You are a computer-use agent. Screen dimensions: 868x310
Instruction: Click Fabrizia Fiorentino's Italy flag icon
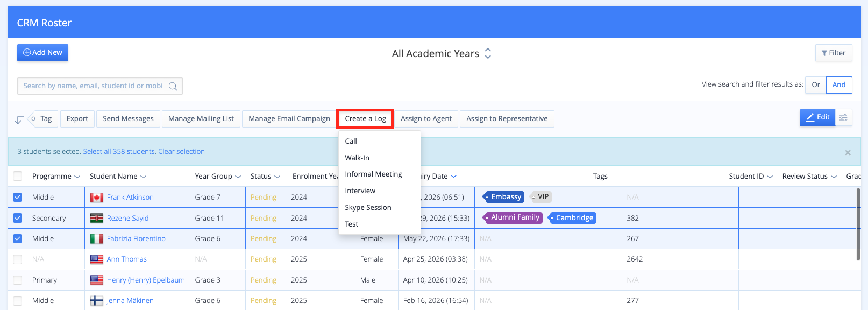97,238
